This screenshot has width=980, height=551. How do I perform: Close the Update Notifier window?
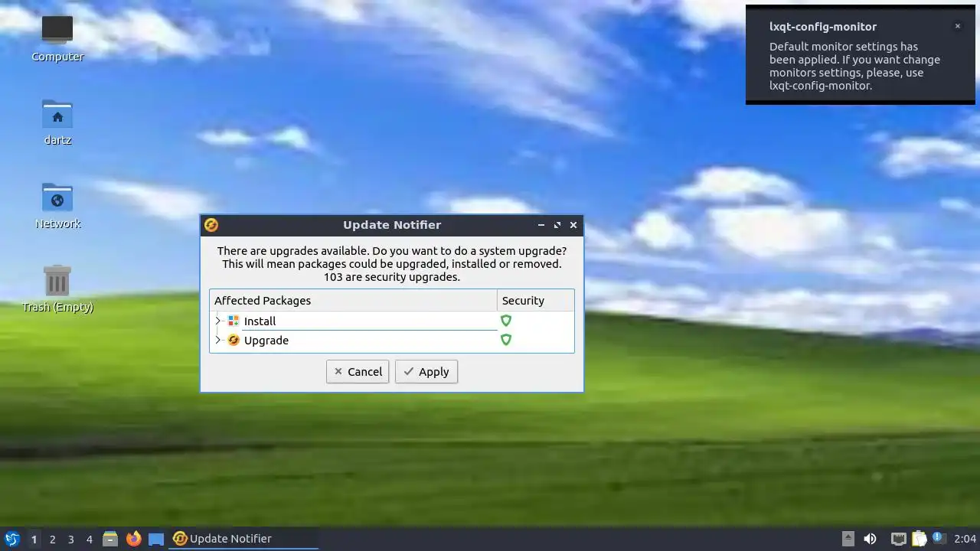tap(573, 225)
